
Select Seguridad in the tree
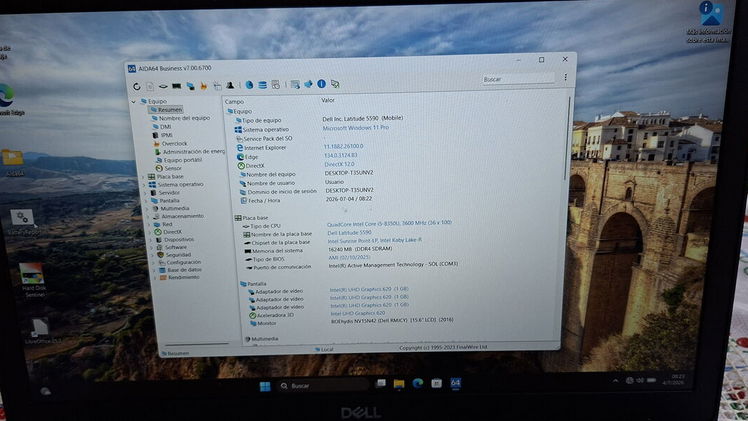(175, 255)
